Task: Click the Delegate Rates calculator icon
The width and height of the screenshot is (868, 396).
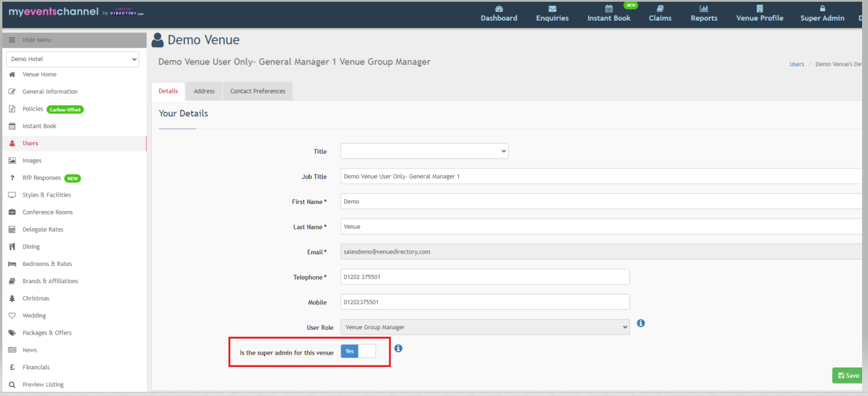Action: tap(12, 229)
